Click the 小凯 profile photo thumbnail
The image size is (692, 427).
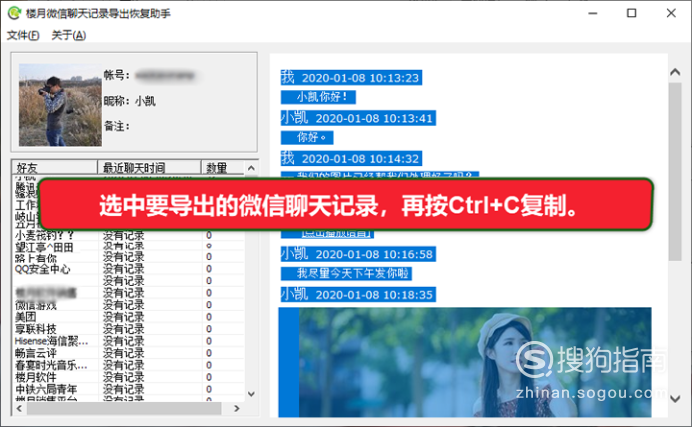tap(60, 105)
